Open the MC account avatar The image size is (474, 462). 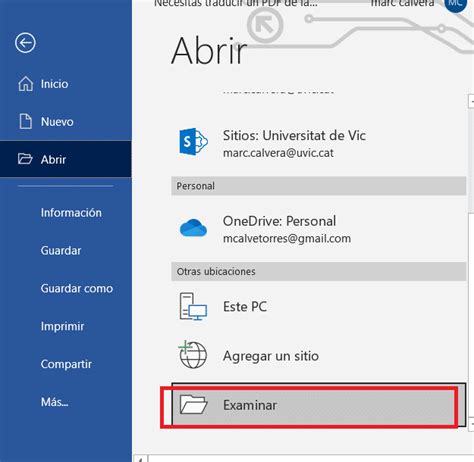point(455,4)
